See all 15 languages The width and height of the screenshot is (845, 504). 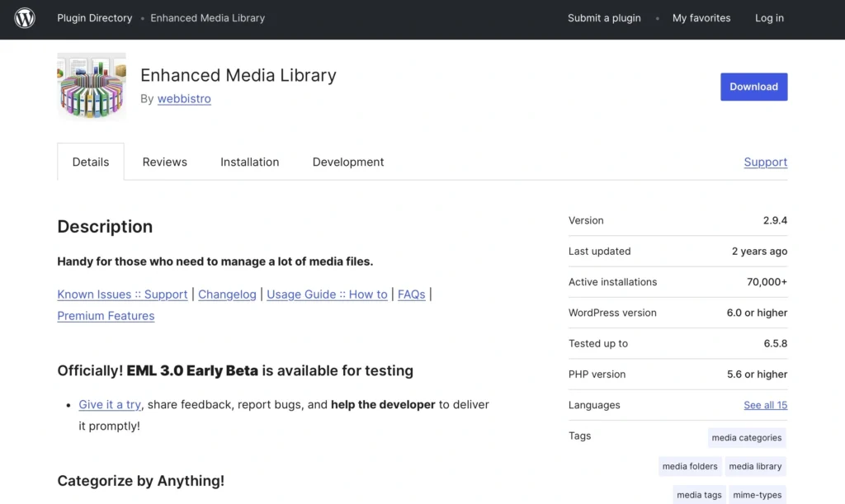(765, 405)
